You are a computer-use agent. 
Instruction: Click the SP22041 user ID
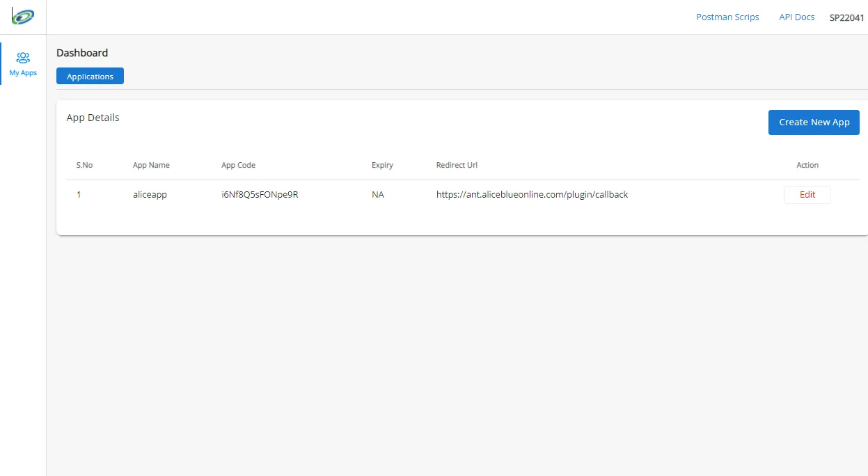tap(846, 18)
